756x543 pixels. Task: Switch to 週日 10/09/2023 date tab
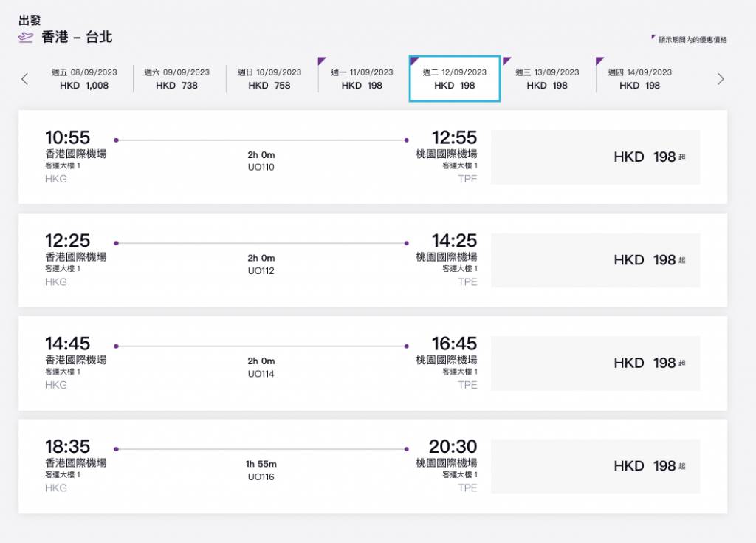[x=269, y=79]
